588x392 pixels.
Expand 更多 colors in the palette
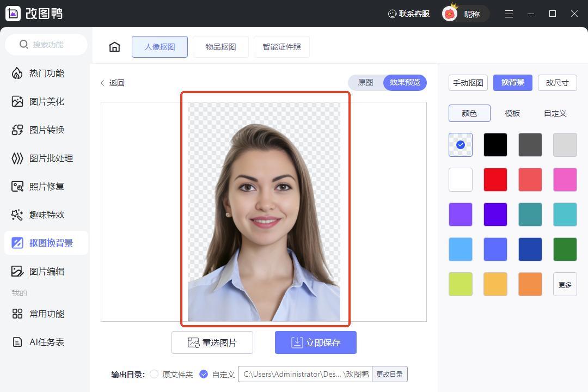click(565, 285)
